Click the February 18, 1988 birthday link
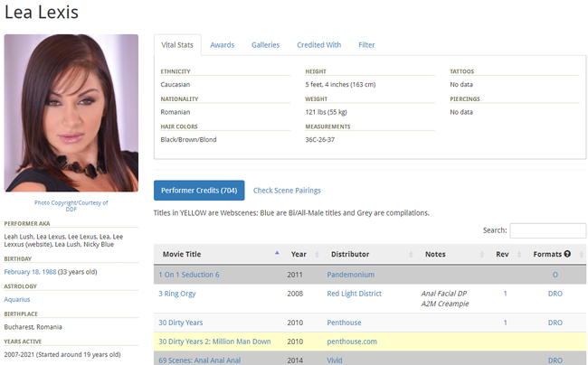The width and height of the screenshot is (588, 365). (30, 272)
